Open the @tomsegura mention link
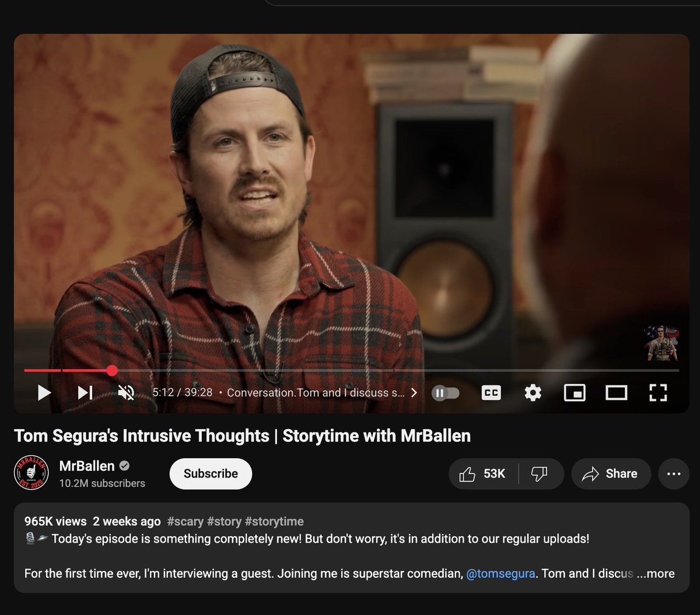Screen dimensions: 700x615 [501, 574]
